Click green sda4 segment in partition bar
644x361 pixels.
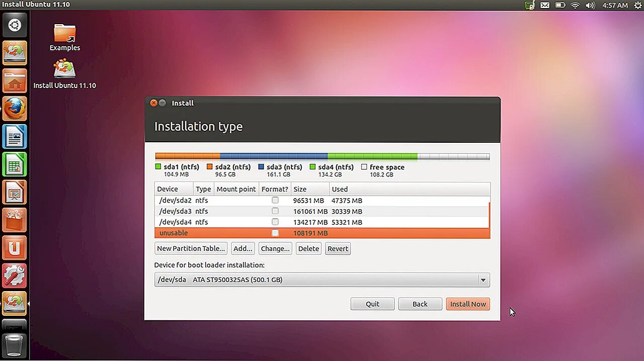click(x=372, y=156)
